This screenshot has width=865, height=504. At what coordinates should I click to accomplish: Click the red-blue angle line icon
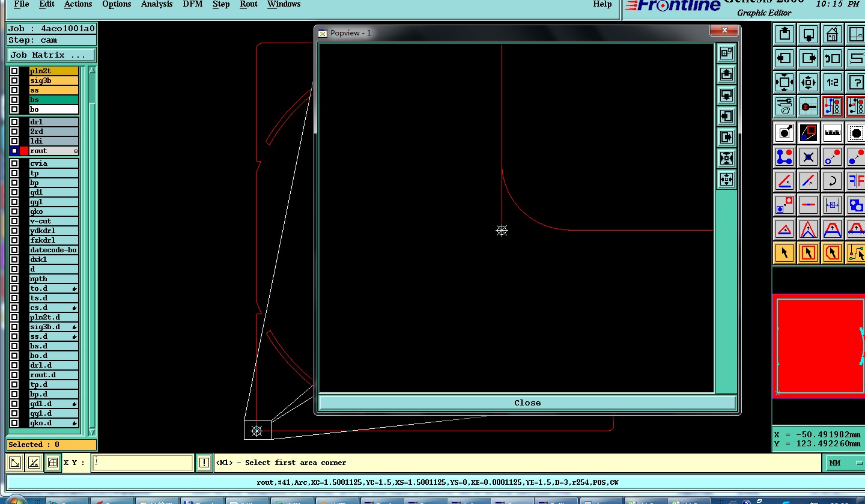pyautogui.click(x=785, y=181)
